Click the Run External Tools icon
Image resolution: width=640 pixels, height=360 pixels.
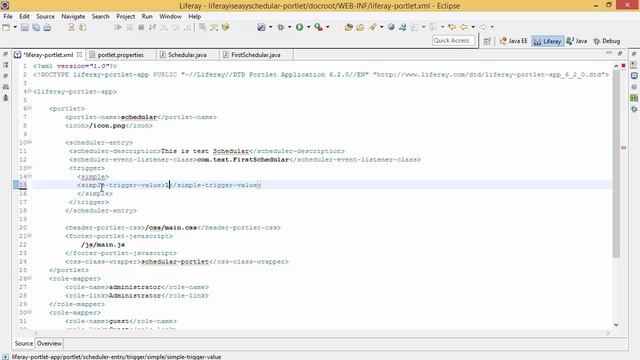318,27
